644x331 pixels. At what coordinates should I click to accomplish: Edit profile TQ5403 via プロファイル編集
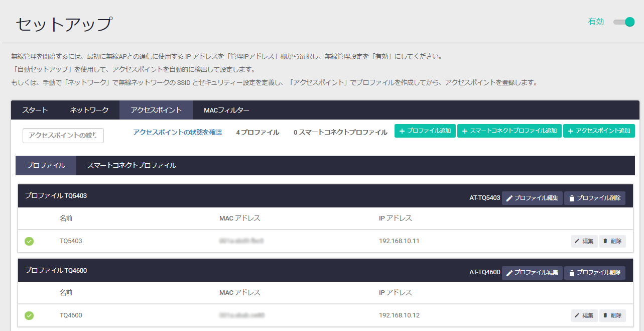(x=532, y=198)
